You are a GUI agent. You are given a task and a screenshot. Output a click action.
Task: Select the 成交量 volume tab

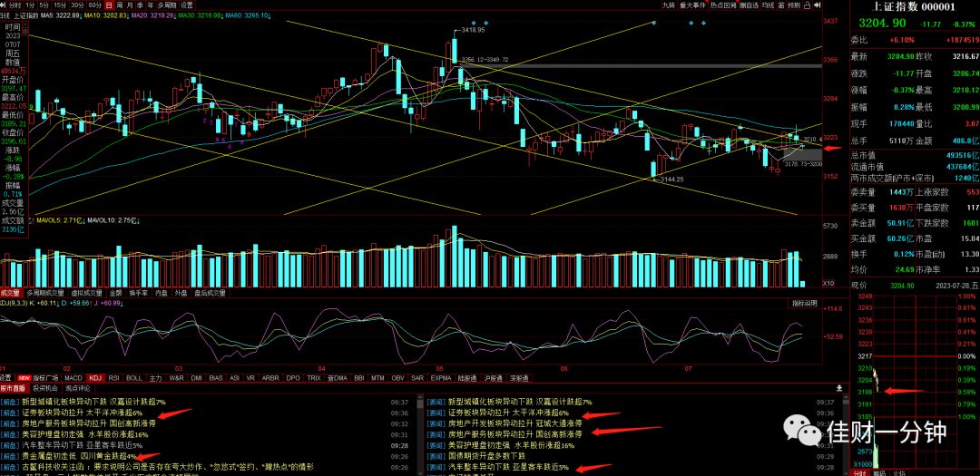click(11, 292)
